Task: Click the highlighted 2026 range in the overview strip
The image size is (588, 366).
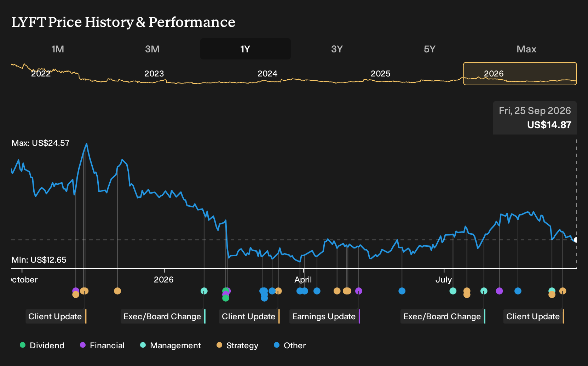Action: pyautogui.click(x=520, y=74)
